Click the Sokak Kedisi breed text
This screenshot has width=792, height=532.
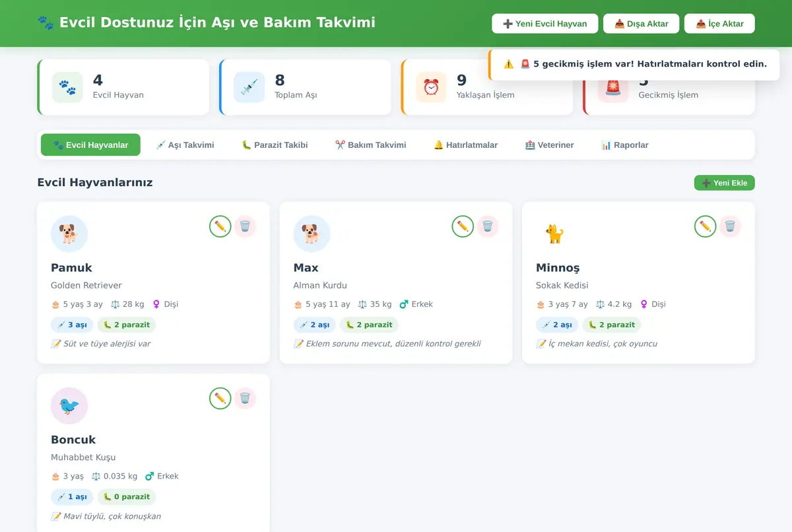pyautogui.click(x=562, y=286)
